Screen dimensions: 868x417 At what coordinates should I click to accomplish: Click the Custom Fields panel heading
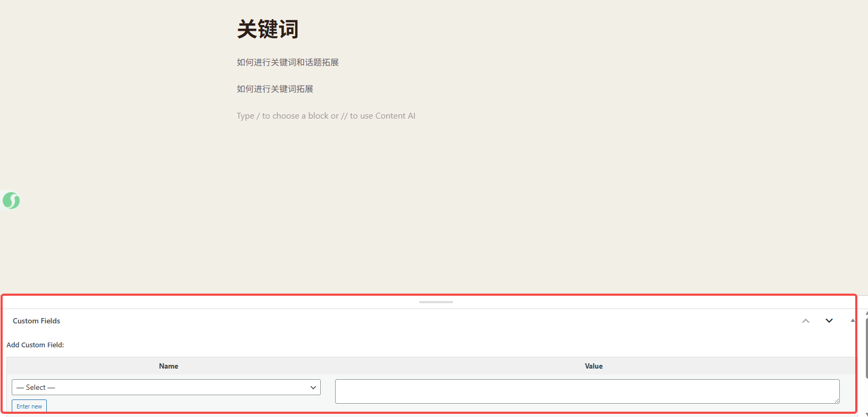tap(36, 321)
